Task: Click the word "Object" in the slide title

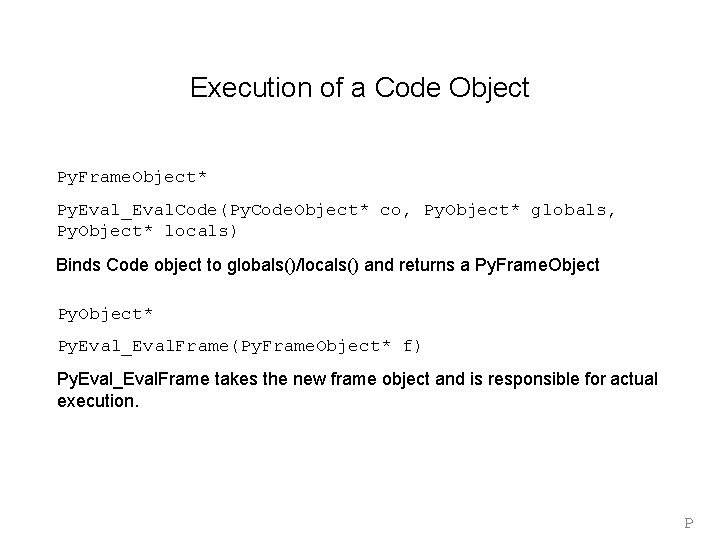Action: tap(489, 89)
